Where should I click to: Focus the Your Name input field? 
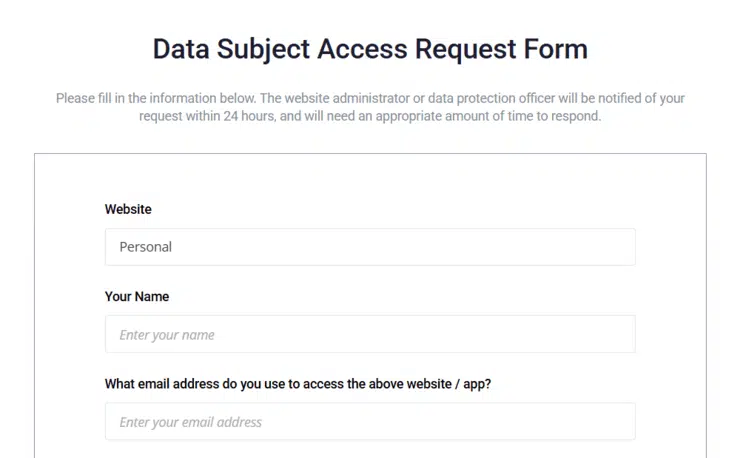click(369, 334)
